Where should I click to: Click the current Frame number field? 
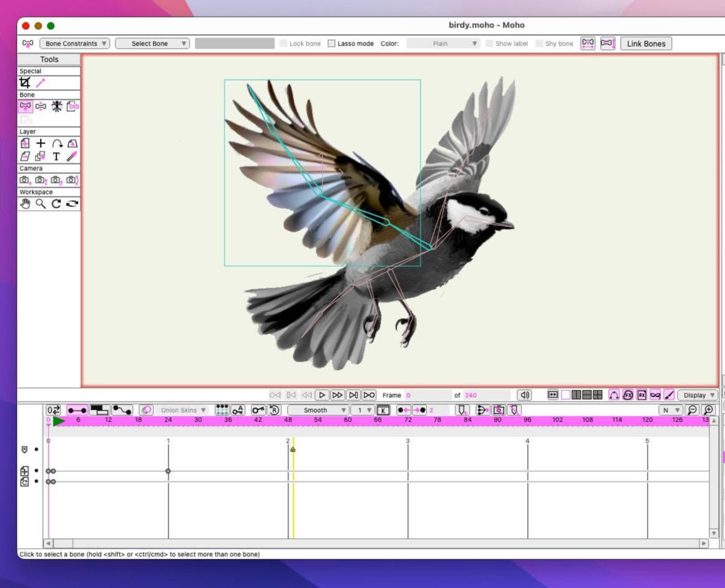427,395
